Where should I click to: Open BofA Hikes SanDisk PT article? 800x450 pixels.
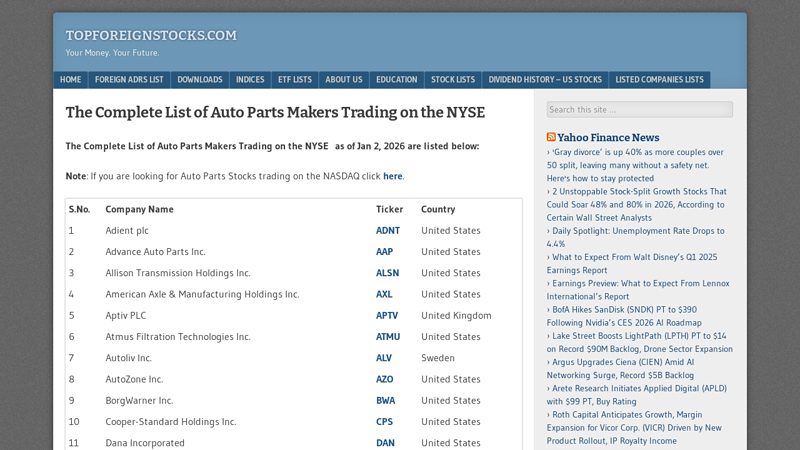point(624,316)
